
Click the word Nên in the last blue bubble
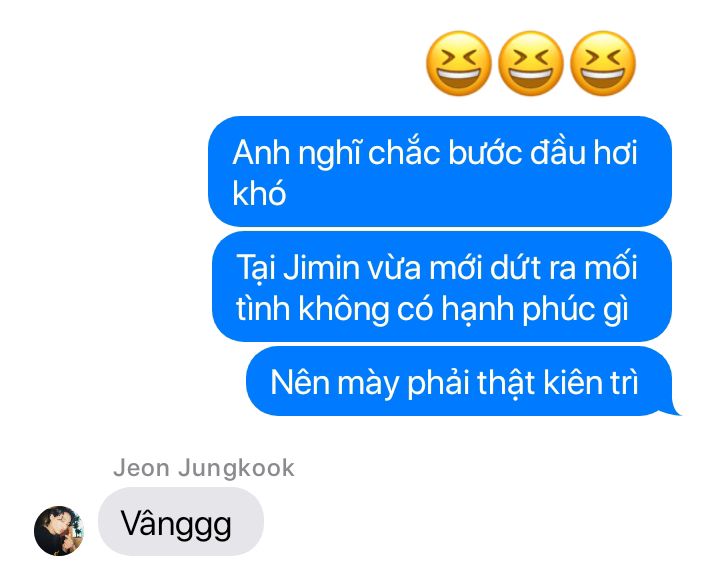pyautogui.click(x=299, y=382)
